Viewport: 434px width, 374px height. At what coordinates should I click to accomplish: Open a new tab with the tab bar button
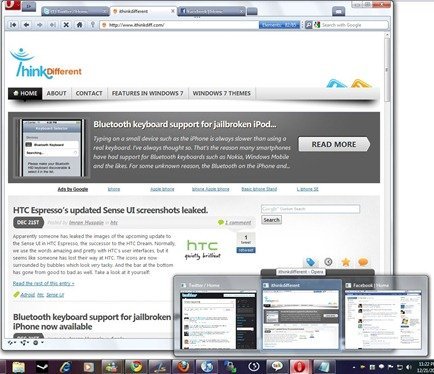(x=252, y=12)
